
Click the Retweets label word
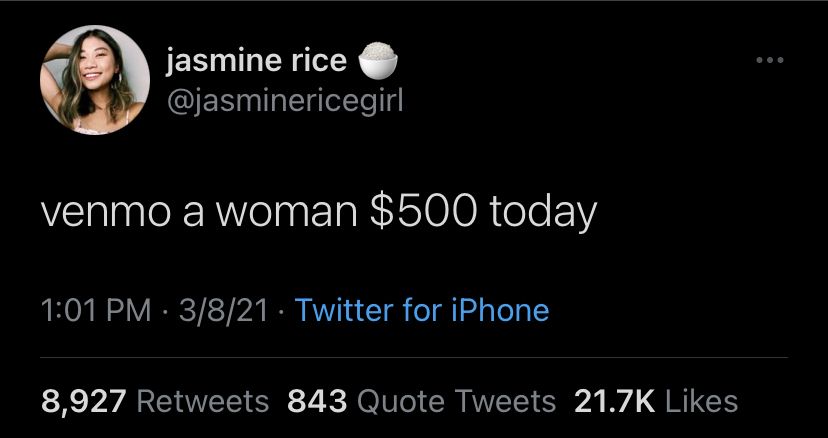coord(203,402)
